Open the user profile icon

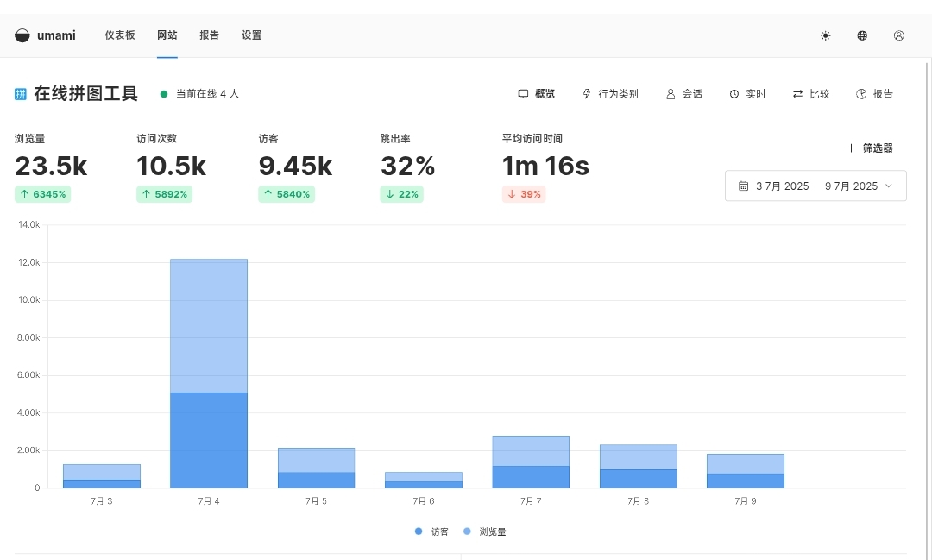(x=898, y=35)
